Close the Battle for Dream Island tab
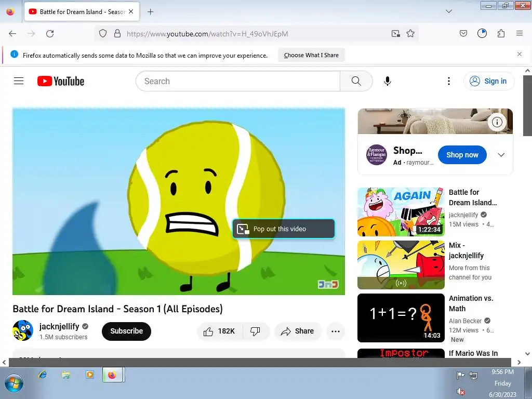 (131, 11)
